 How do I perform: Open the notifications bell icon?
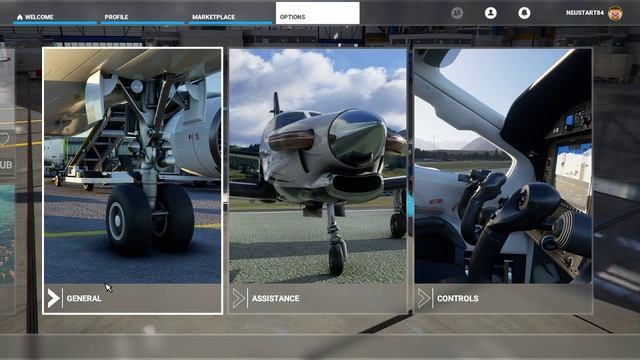(524, 13)
